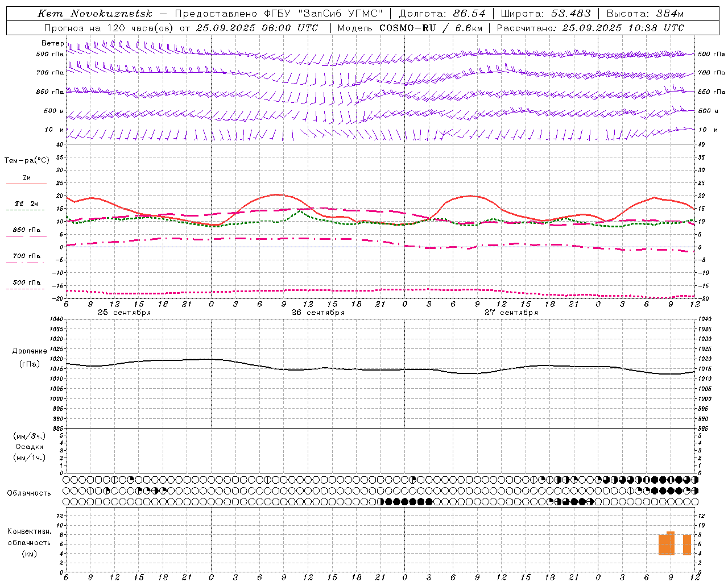Click the 'Осадки' precipitation label

[x=30, y=447]
